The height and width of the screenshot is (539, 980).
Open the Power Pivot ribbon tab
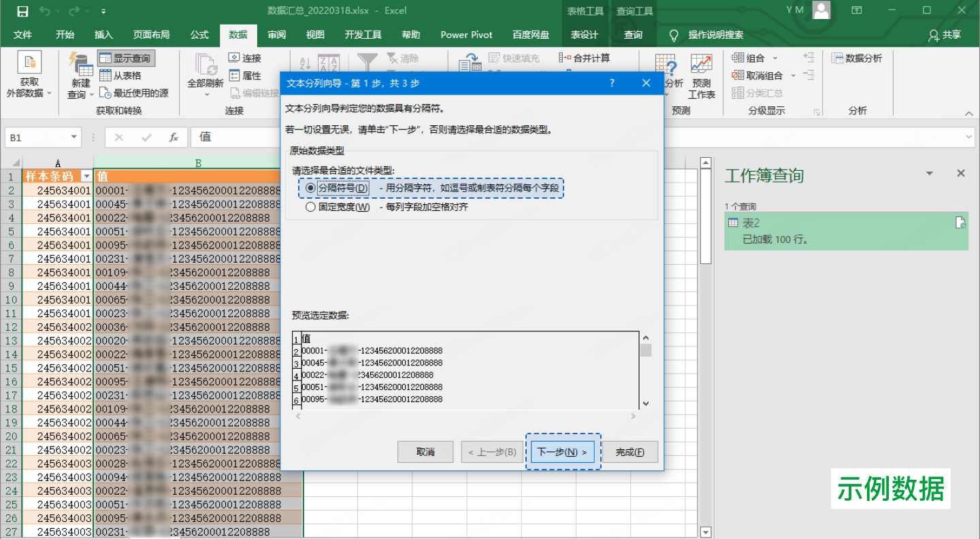[x=466, y=35]
